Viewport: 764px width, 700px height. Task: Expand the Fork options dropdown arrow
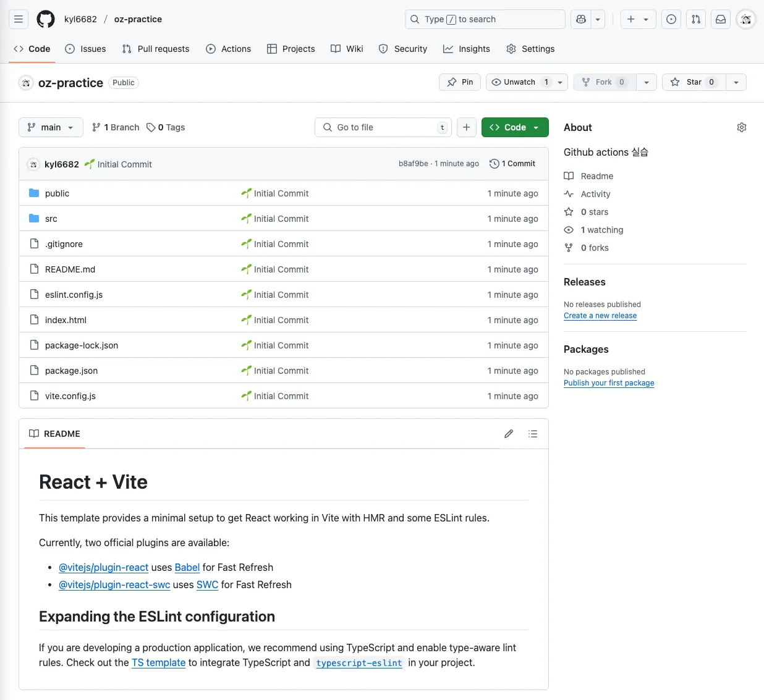(x=647, y=82)
